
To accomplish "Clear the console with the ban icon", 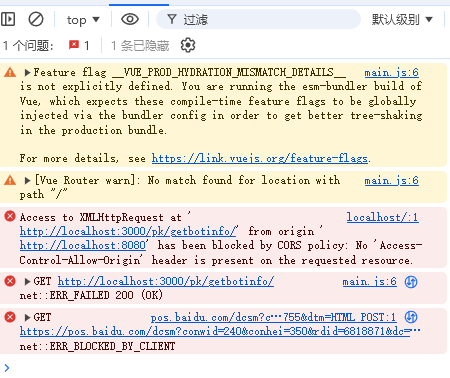I will pos(36,19).
